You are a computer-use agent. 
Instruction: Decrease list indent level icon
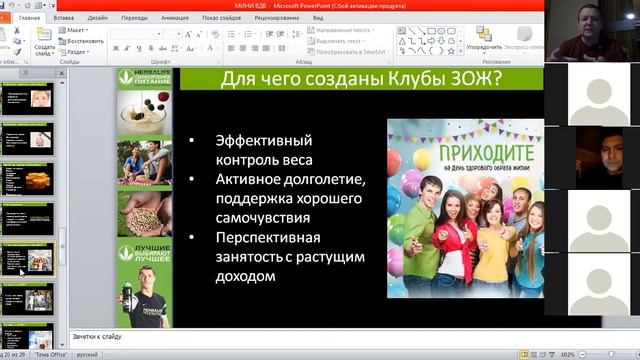(x=269, y=34)
